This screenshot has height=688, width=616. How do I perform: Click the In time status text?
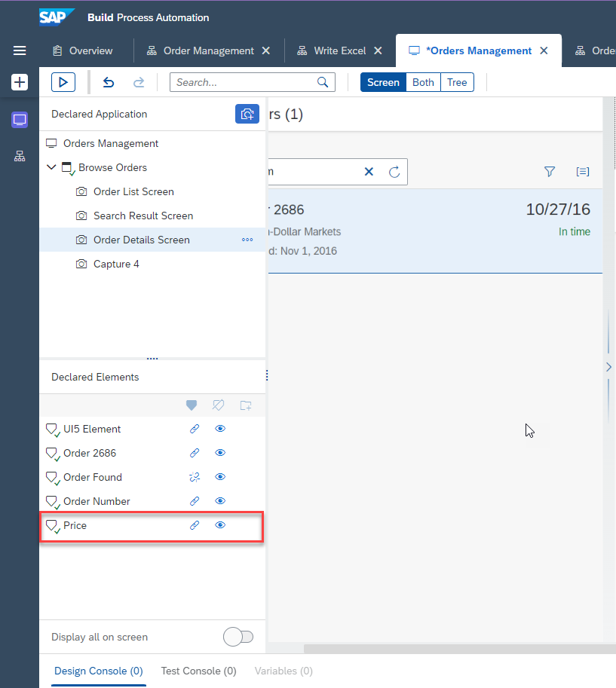point(575,231)
